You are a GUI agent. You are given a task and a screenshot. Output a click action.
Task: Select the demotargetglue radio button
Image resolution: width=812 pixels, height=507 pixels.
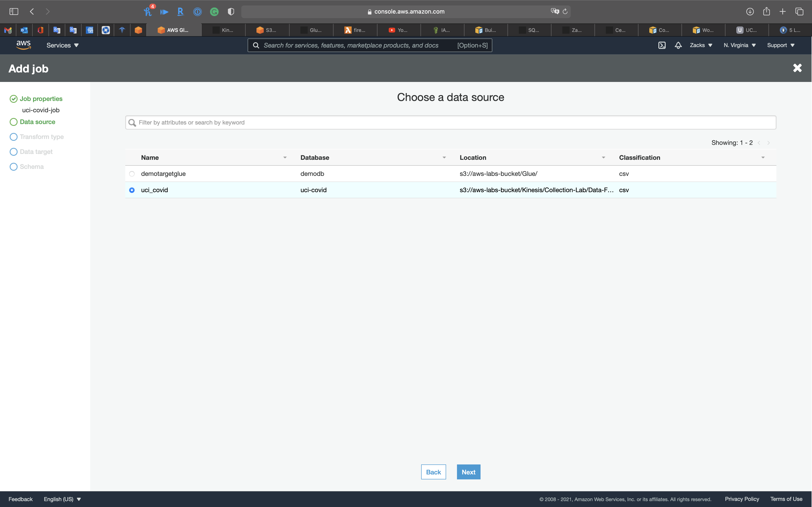pos(132,174)
